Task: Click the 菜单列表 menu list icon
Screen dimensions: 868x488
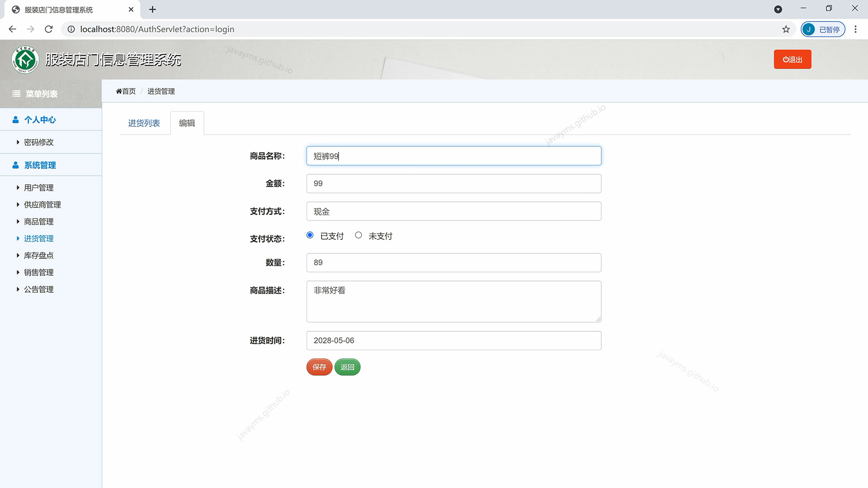Action: pyautogui.click(x=16, y=94)
